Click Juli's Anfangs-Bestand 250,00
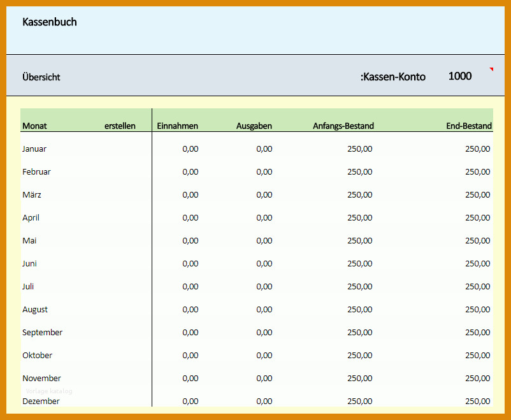The image size is (511, 420). click(x=360, y=287)
